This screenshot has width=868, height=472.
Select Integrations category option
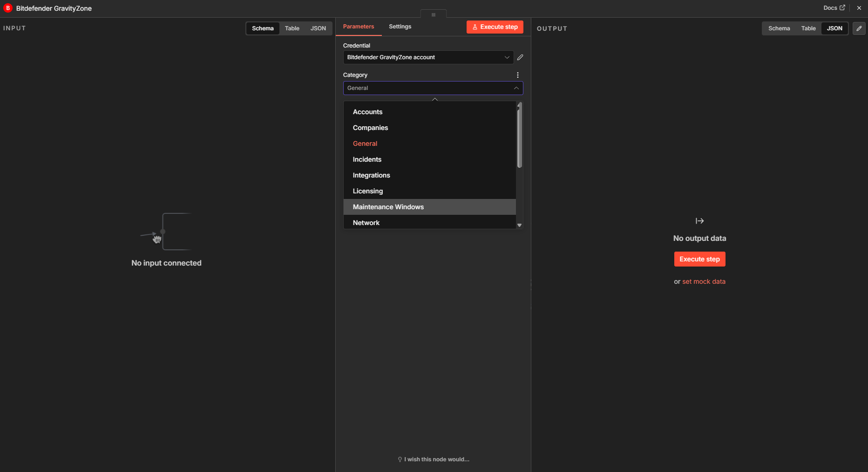430,175
